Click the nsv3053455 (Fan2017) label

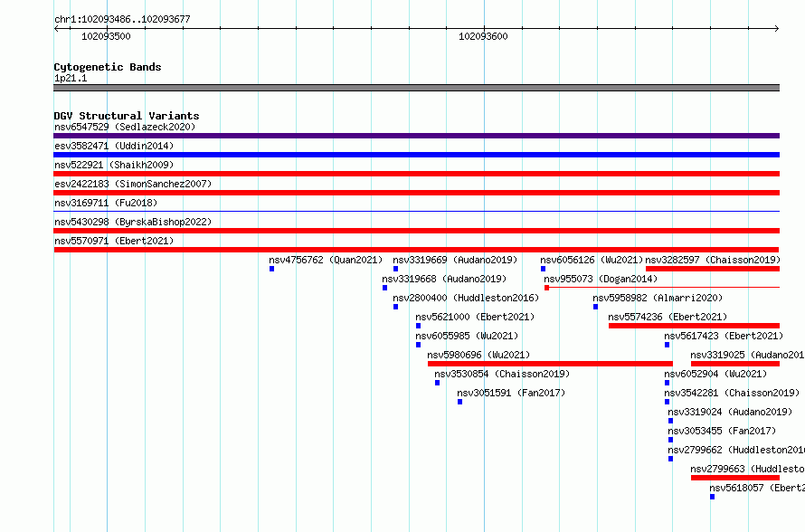[x=722, y=431]
